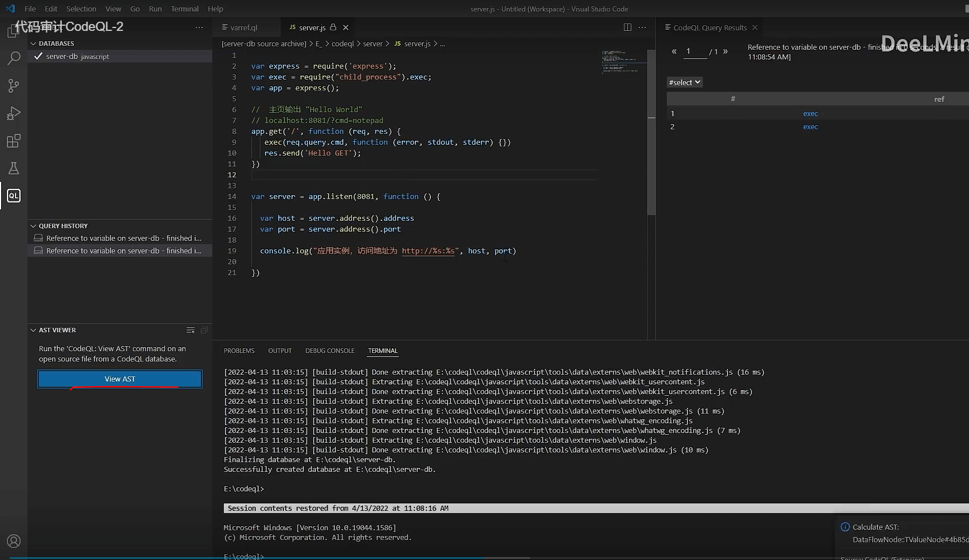Open the Extensions view icon
The width and height of the screenshot is (969, 560).
(13, 141)
